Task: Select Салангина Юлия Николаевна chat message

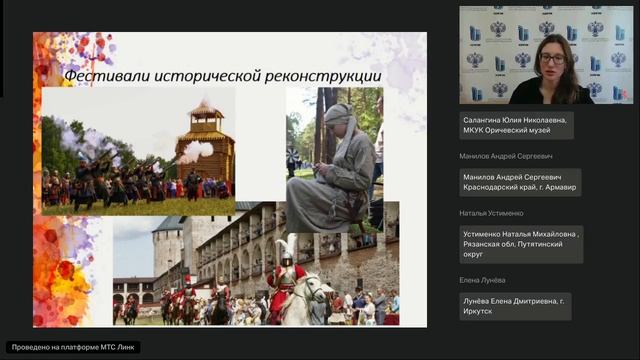Action: (x=516, y=125)
